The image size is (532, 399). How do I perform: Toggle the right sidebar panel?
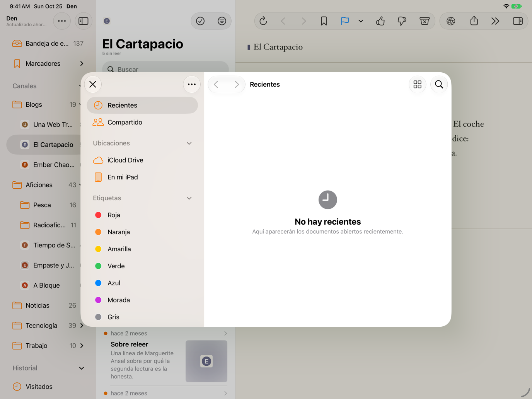[518, 21]
